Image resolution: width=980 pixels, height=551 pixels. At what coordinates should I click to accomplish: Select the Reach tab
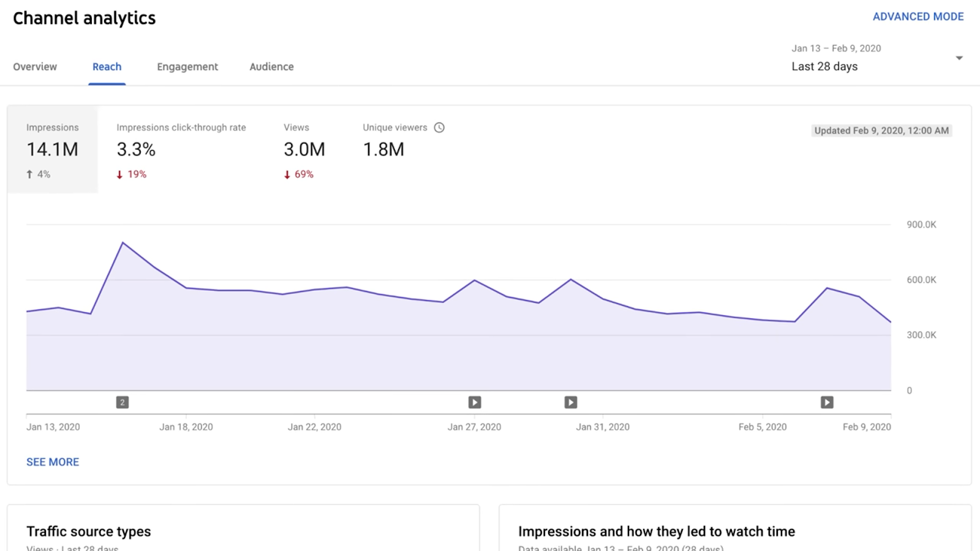pyautogui.click(x=107, y=67)
